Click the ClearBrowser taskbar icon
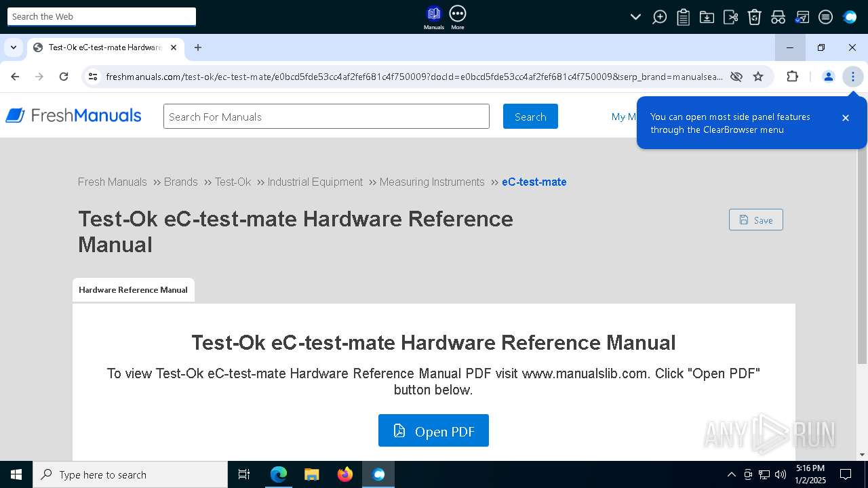868x488 pixels. coord(378,474)
